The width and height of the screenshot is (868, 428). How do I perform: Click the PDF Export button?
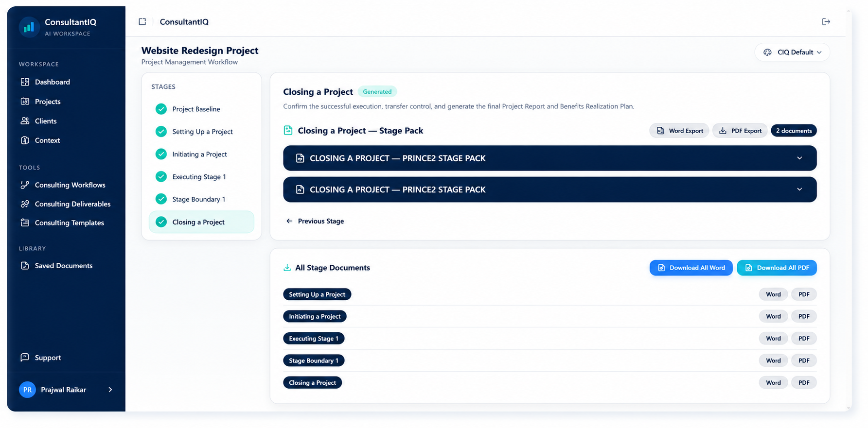click(x=740, y=131)
